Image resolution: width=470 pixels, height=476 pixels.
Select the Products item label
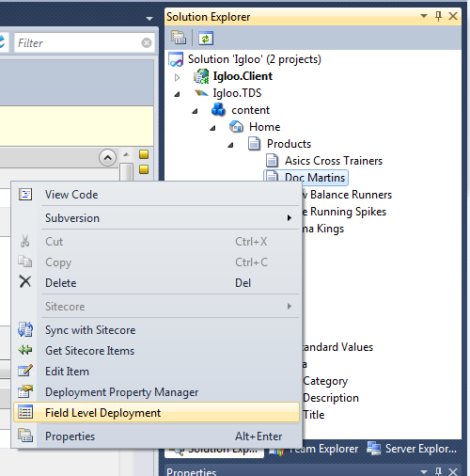pos(289,144)
